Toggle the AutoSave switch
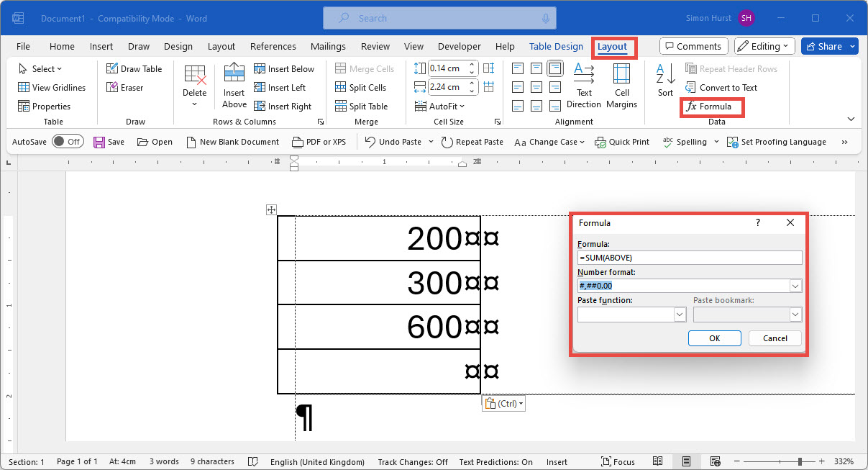This screenshot has width=868, height=470. 68,142
